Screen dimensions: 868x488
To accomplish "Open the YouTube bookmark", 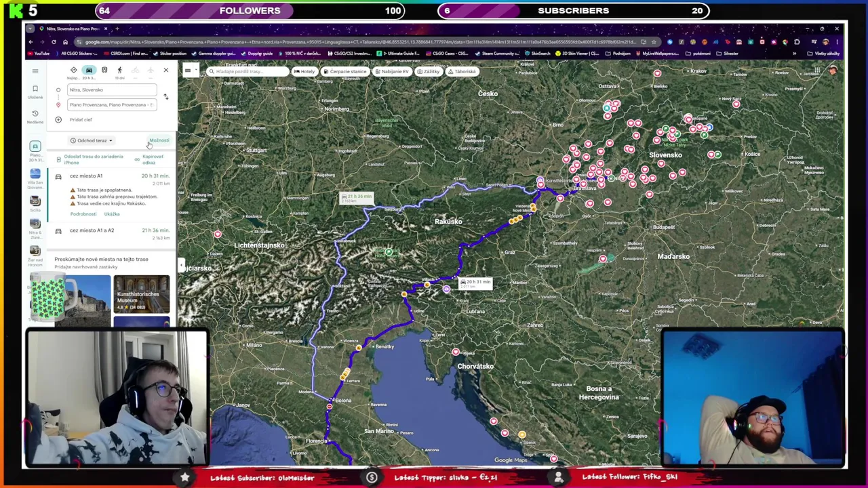I will 39,54.
